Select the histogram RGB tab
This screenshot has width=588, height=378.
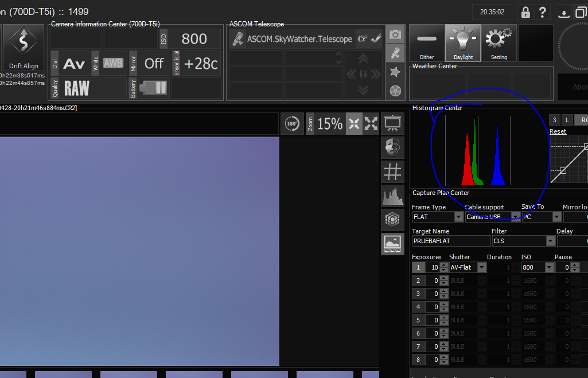pyautogui.click(x=582, y=120)
